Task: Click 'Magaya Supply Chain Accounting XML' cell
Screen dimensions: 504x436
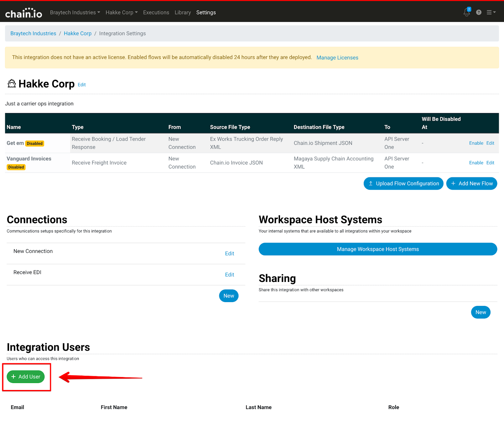Action: pyautogui.click(x=334, y=163)
